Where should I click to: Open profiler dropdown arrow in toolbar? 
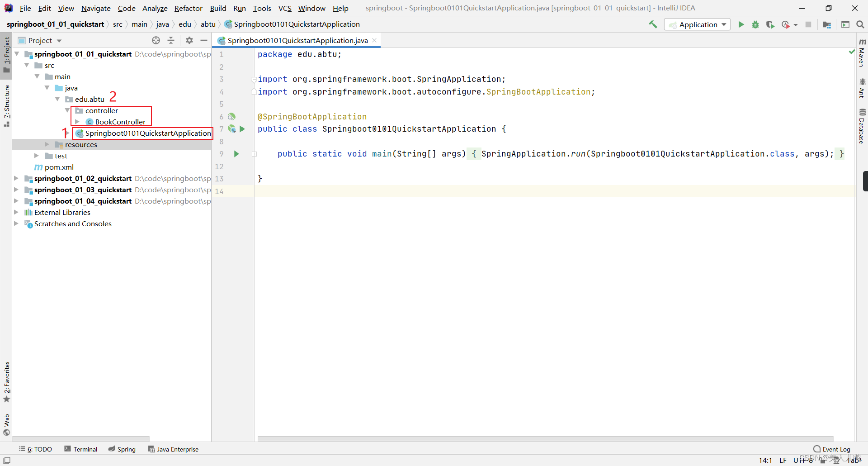coord(796,25)
